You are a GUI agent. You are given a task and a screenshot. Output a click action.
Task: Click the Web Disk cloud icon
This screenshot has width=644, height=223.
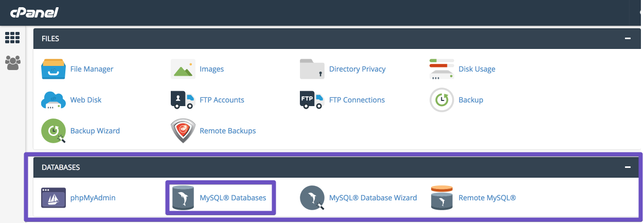pos(53,100)
